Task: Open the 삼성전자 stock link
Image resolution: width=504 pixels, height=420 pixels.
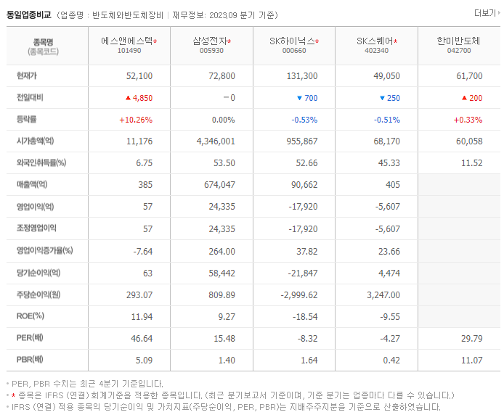Action: coord(210,41)
